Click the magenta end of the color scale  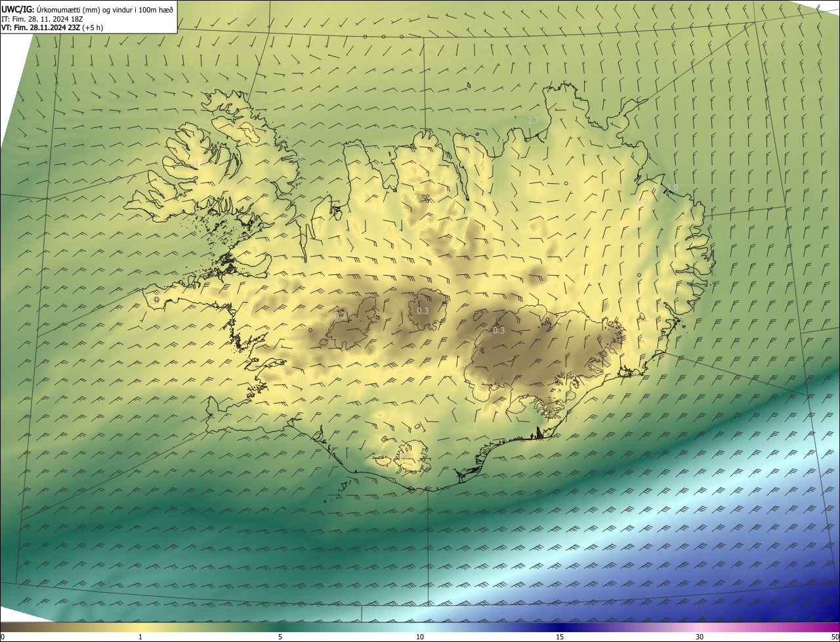[833, 627]
